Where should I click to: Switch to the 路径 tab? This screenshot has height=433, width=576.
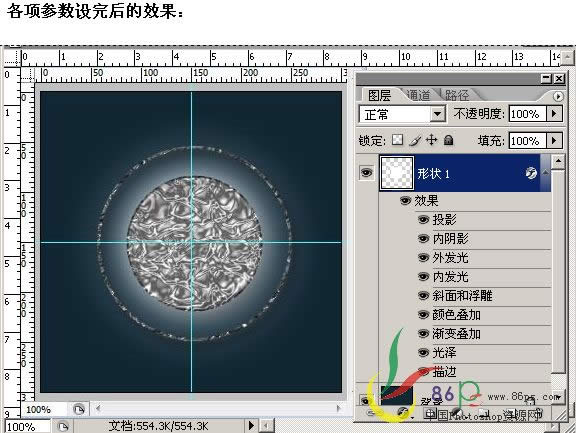pos(457,95)
